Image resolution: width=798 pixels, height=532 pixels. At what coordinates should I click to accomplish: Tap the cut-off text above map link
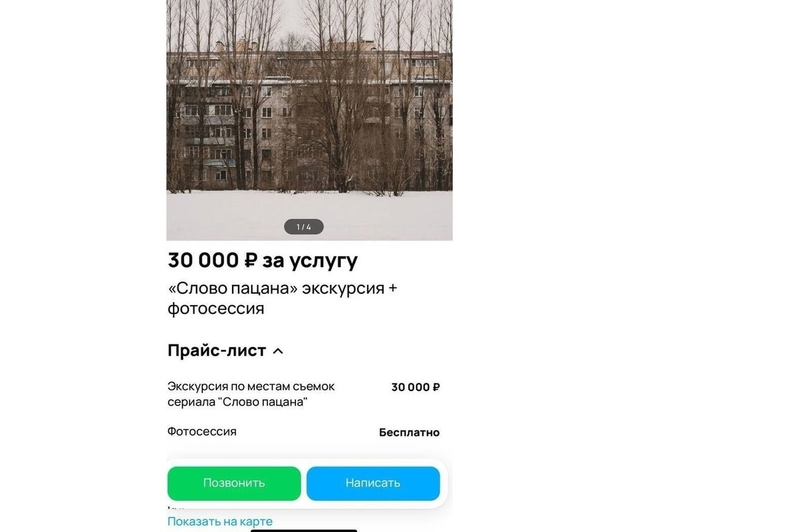click(177, 509)
